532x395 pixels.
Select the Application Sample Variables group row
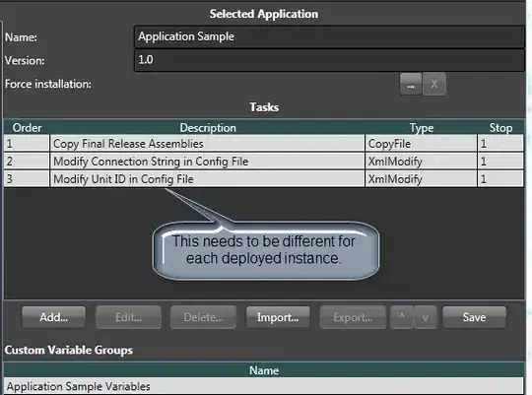(x=264, y=386)
